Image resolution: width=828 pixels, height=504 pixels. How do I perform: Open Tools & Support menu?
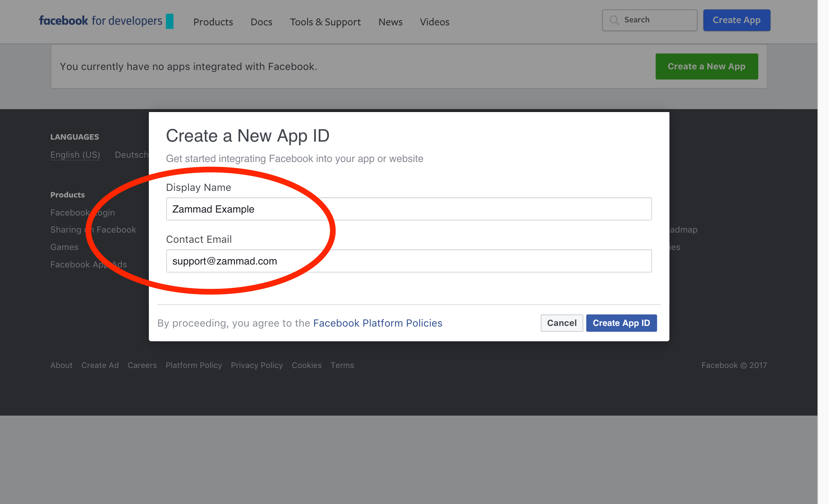click(325, 22)
